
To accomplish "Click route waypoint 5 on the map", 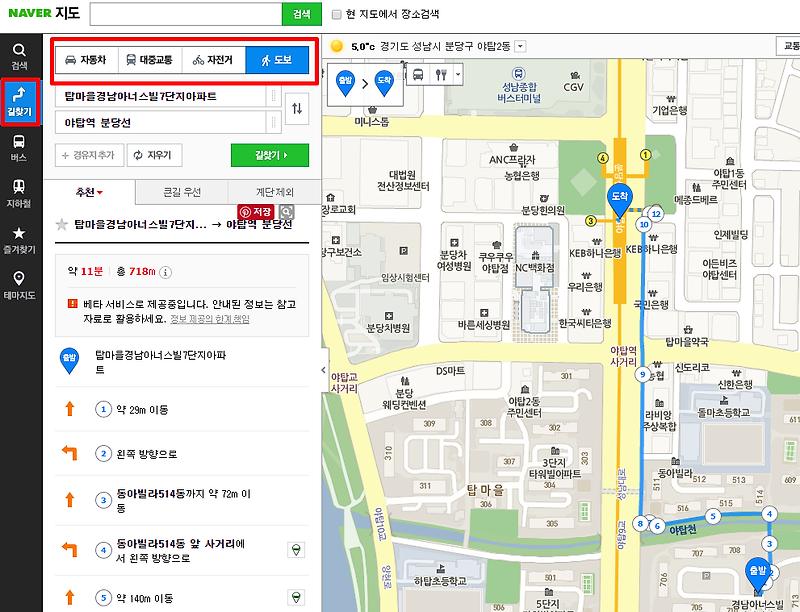I will coord(713,517).
